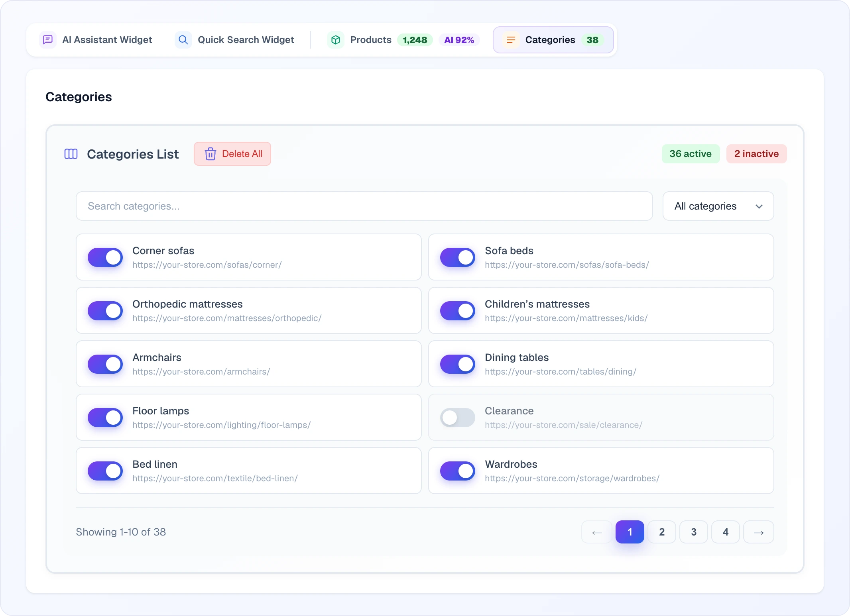Open the Products tab
850x616 pixels.
click(403, 40)
